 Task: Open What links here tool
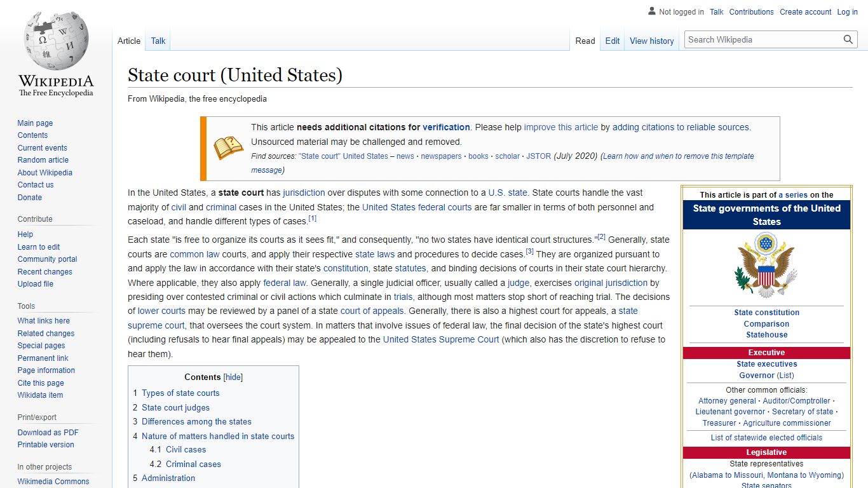(44, 321)
